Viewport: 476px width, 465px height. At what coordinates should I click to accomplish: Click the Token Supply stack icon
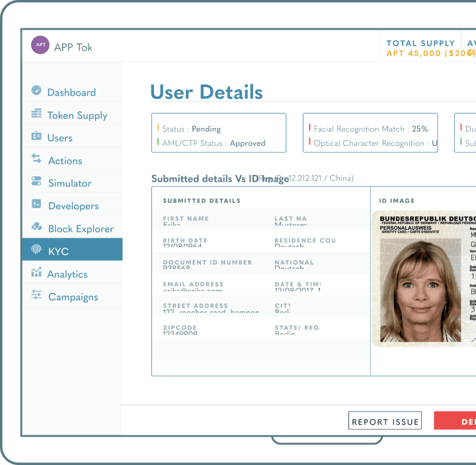coord(36,114)
